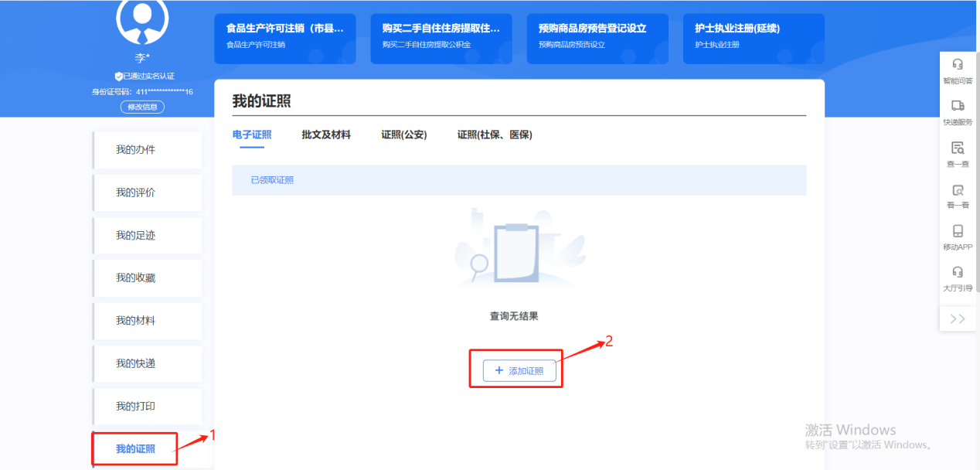The image size is (980, 470).
Task: Switch to 证照(社保、医保) tab
Action: [495, 135]
